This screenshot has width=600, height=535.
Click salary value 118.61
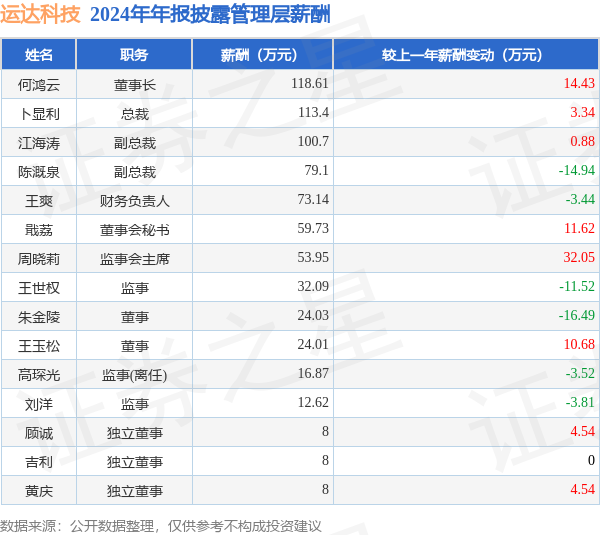click(310, 83)
